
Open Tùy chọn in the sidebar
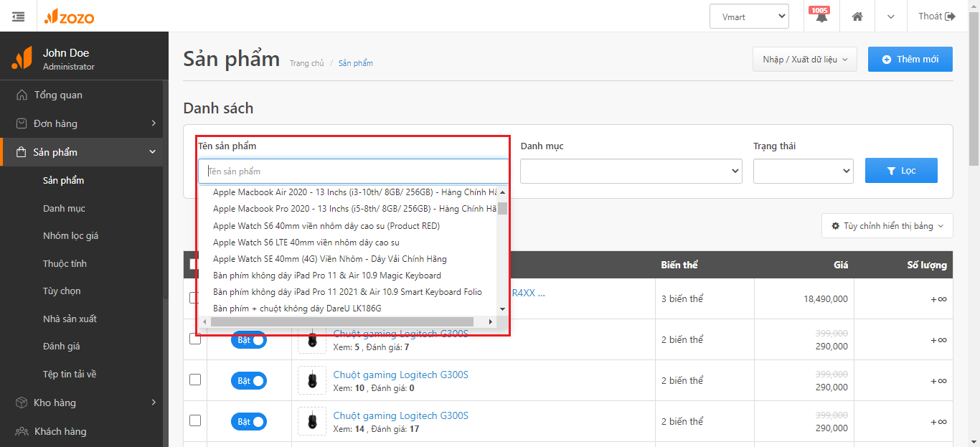click(62, 291)
